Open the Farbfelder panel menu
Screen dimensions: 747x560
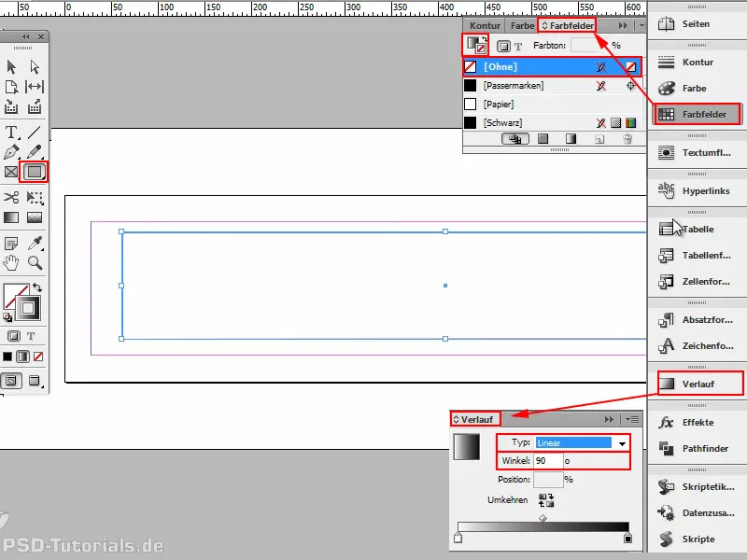tap(641, 24)
